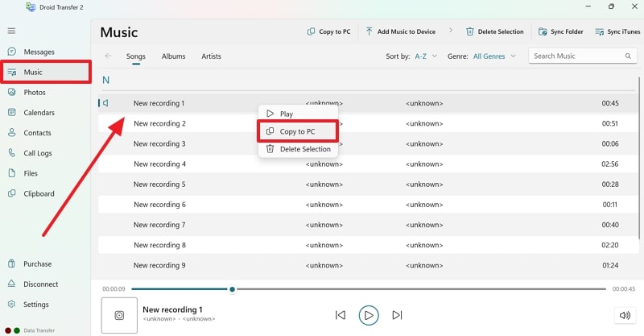The image size is (644, 336).
Task: Click the Files document icon
Action: pyautogui.click(x=12, y=172)
